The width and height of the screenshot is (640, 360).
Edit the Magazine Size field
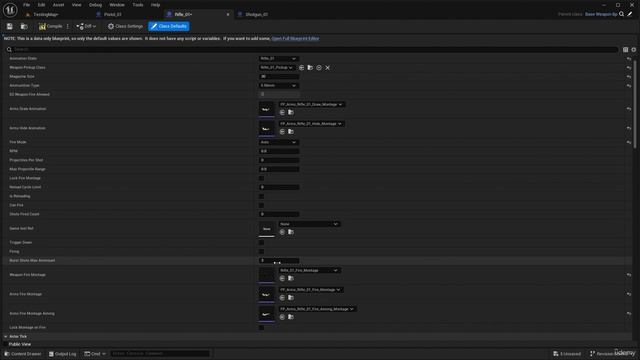click(279, 76)
